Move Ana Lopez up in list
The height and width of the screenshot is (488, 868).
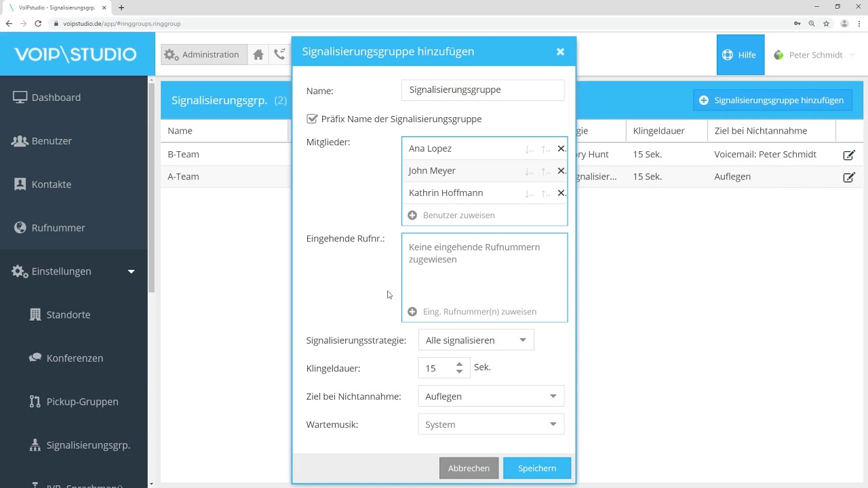coord(546,149)
